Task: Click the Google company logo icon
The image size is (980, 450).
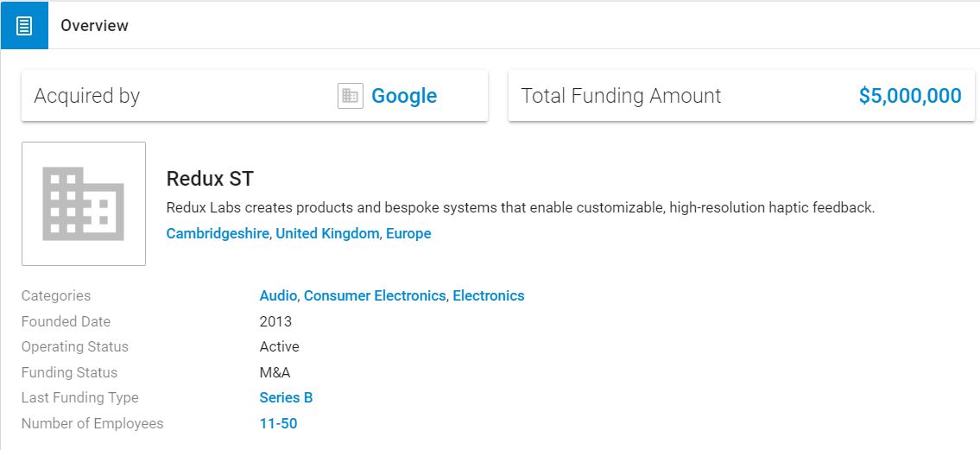Action: tap(350, 96)
